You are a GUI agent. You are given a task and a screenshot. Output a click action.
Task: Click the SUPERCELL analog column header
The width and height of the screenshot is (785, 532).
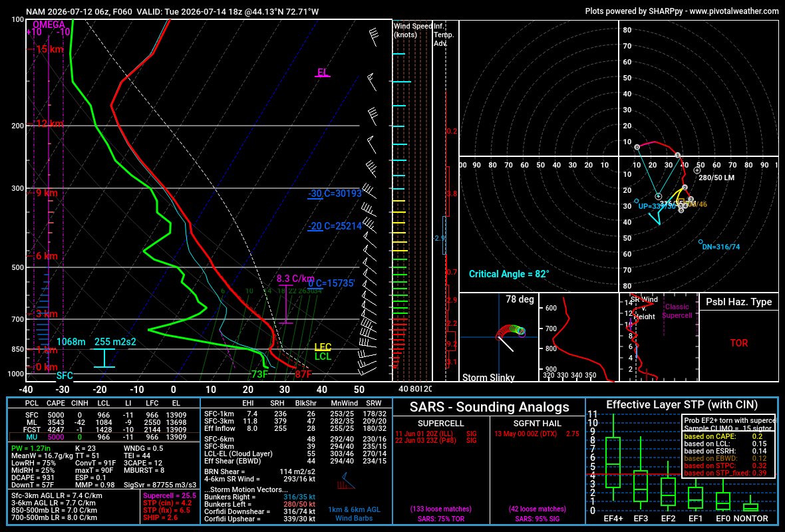(440, 423)
